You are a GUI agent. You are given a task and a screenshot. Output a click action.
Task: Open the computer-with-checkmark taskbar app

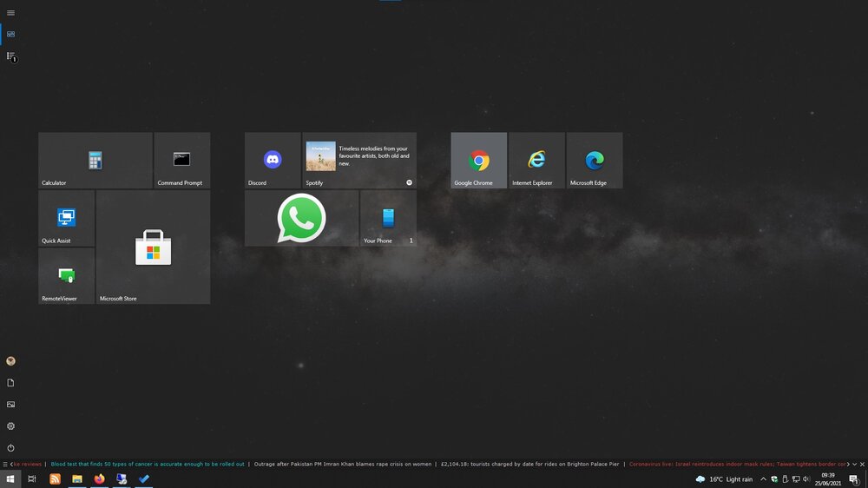(x=122, y=479)
